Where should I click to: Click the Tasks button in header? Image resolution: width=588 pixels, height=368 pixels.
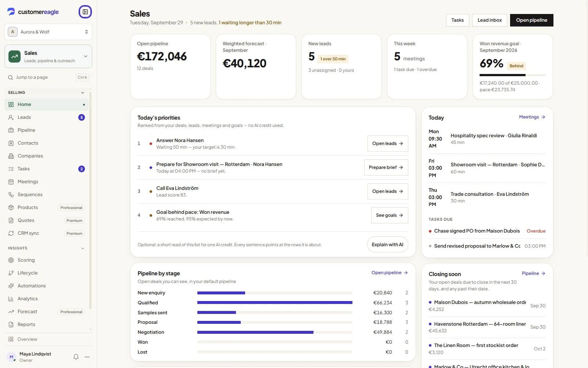point(458,20)
